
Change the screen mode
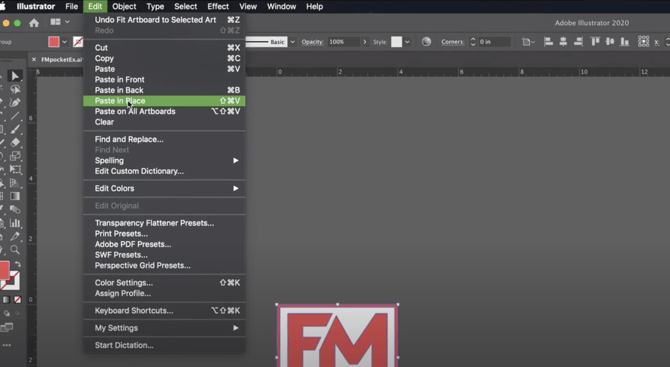coord(7,328)
